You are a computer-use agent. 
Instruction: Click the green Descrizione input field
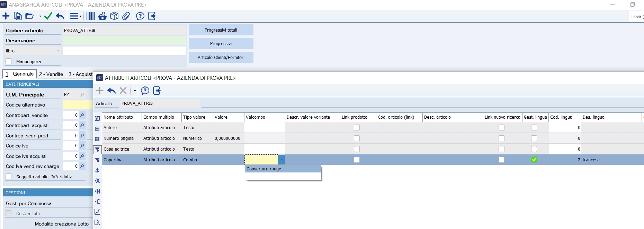click(x=124, y=41)
